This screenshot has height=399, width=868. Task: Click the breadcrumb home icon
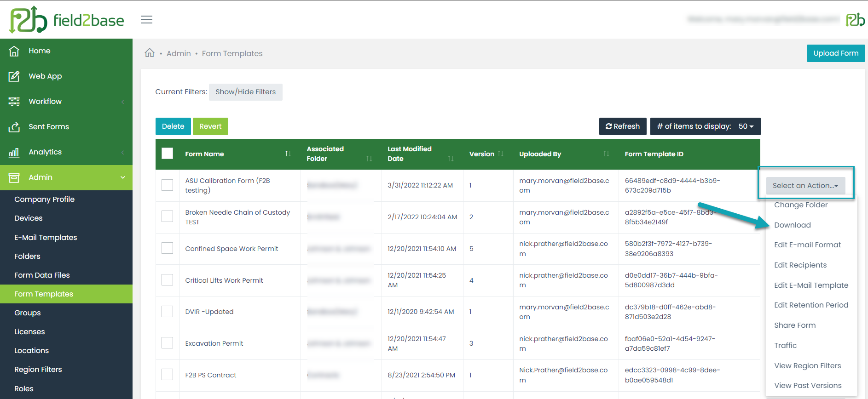150,53
